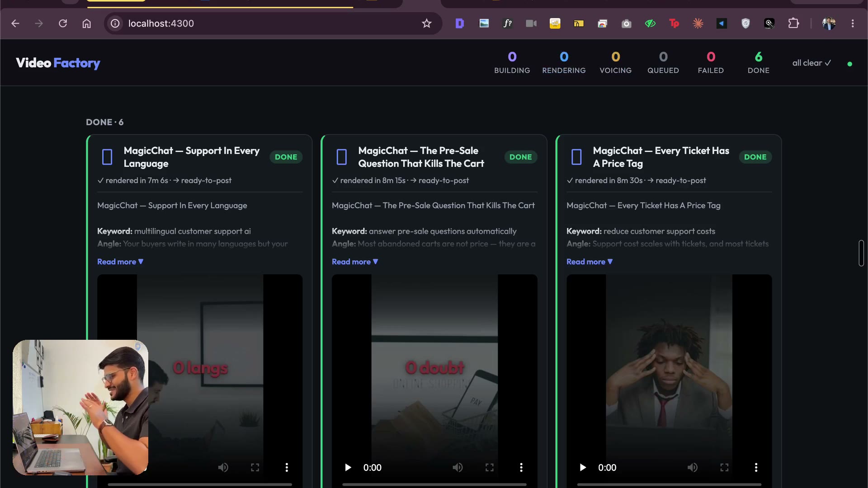Screen dimensions: 868x488
Task: Seek on Every Ticket Has A Price Tag video progress bar
Action: (x=669, y=484)
